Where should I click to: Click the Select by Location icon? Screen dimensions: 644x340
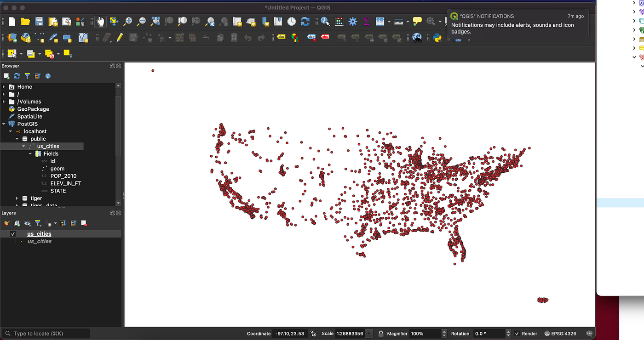point(68,54)
